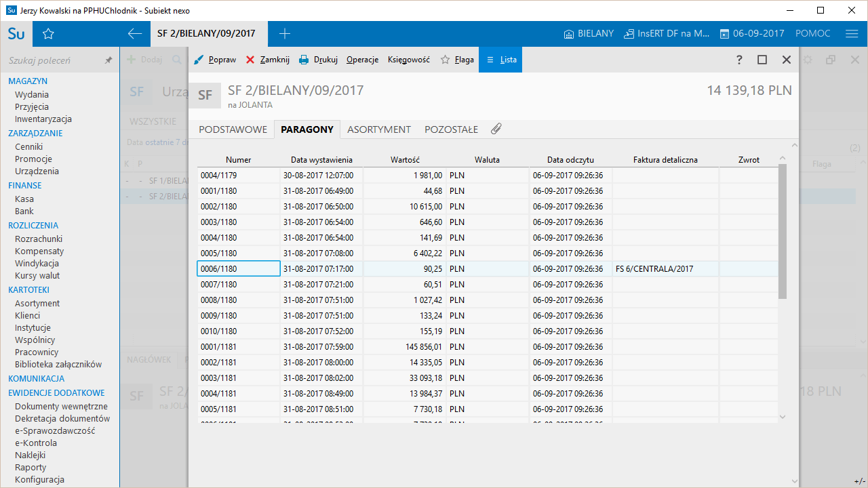Click the background Dodaj plus button

coord(144,60)
